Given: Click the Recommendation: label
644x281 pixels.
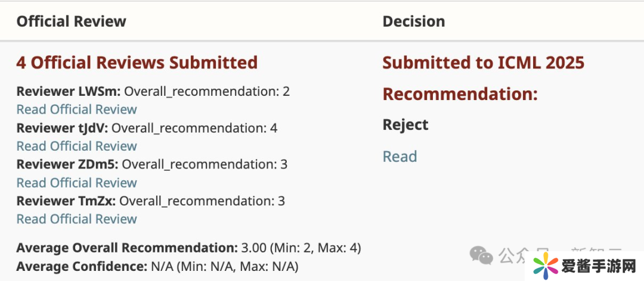Looking at the screenshot, I should (460, 94).
